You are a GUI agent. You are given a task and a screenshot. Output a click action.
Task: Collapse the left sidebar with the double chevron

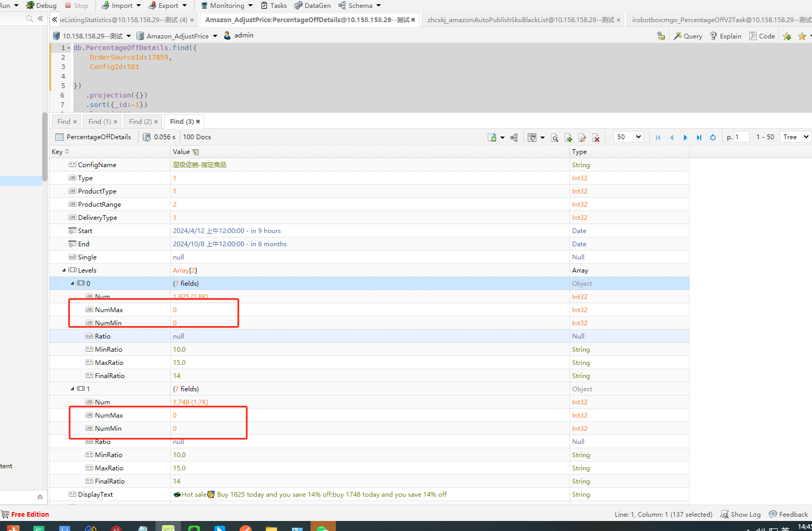click(x=41, y=18)
